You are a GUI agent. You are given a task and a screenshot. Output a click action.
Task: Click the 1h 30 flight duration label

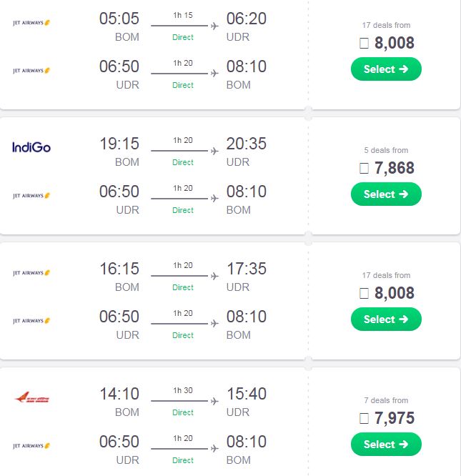183,390
